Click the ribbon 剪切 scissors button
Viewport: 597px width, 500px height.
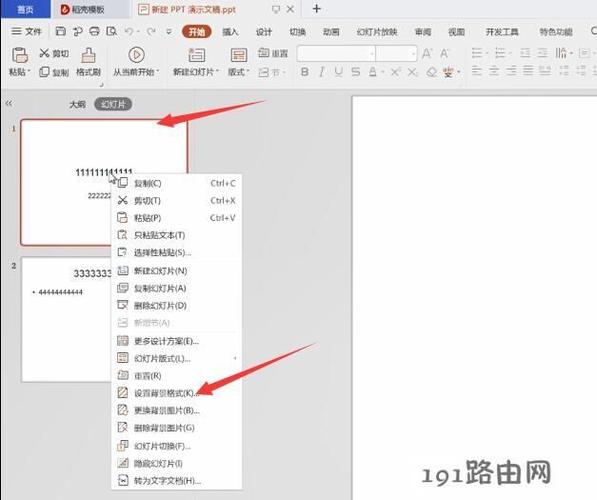click(54, 54)
